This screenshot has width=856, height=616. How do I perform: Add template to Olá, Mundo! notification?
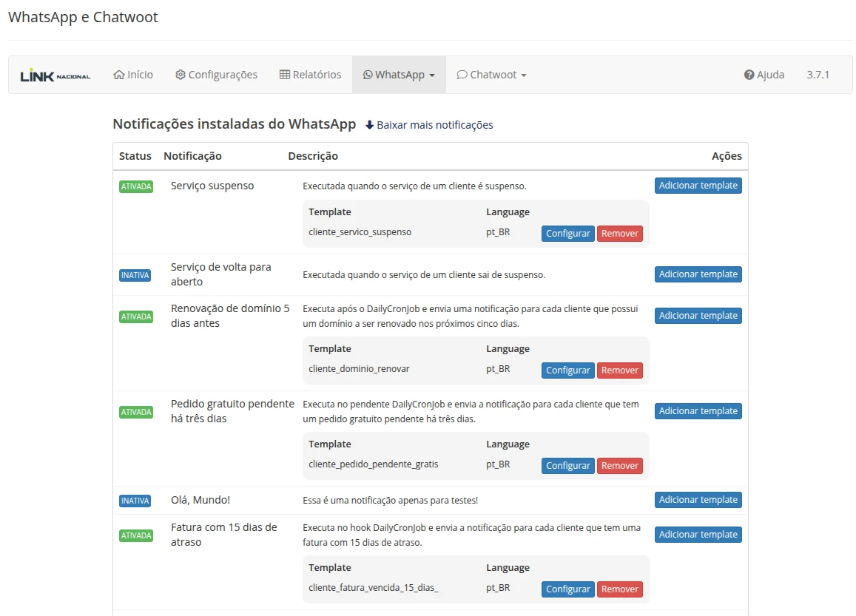pos(698,500)
